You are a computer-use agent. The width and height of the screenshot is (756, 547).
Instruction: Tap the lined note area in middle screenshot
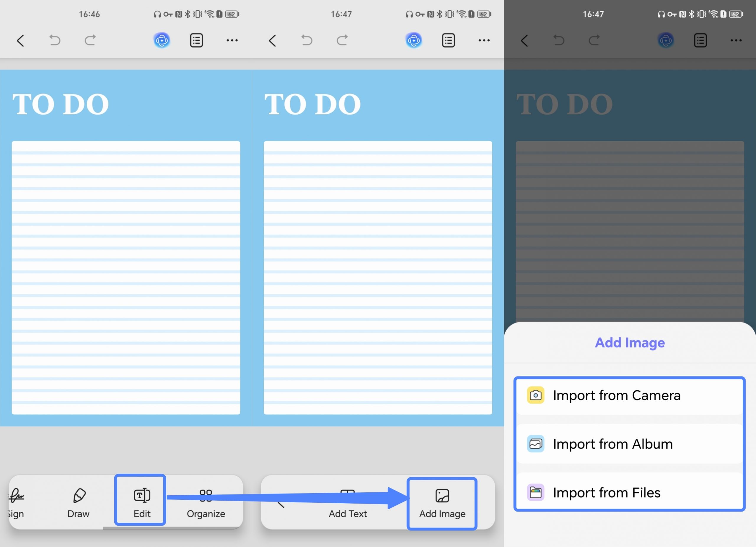378,278
